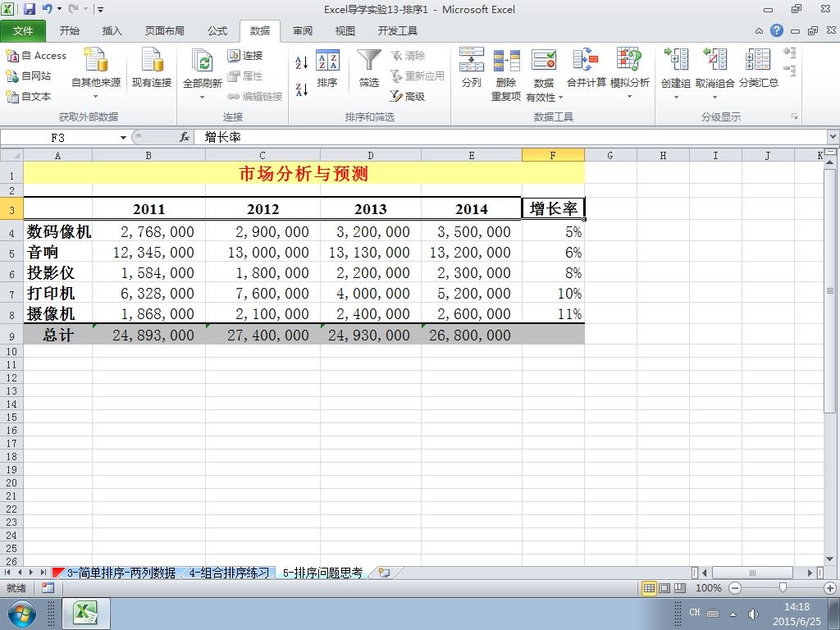The height and width of the screenshot is (630, 840).
Task: Switch to Normal view in status bar
Action: (x=649, y=588)
